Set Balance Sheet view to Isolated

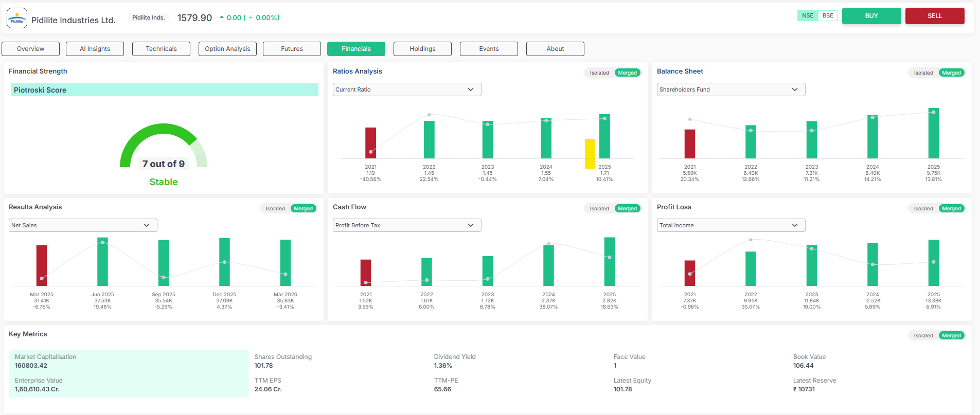(923, 73)
